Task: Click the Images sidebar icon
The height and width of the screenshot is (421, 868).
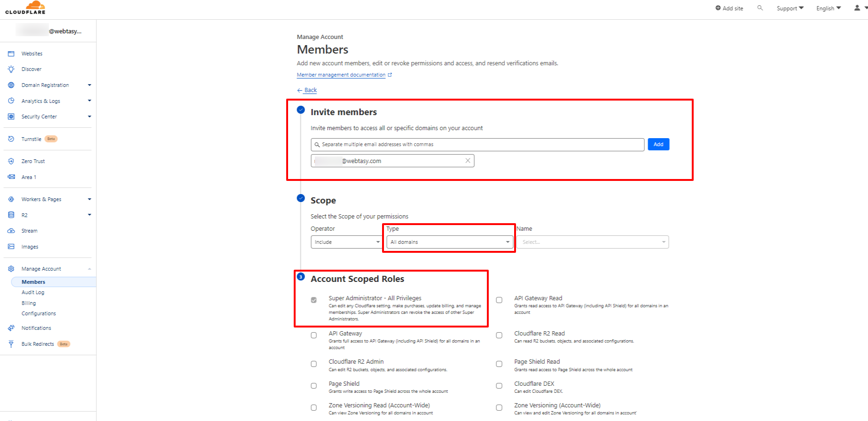Action: click(11, 246)
